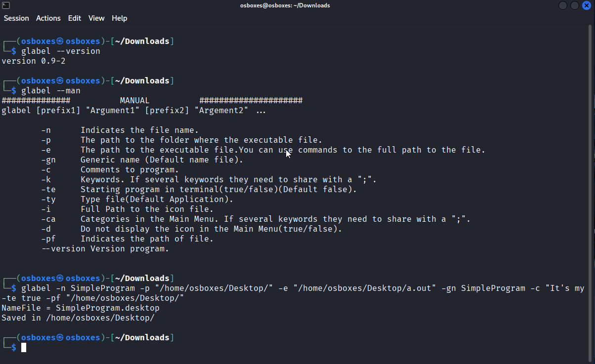Open the Edit menu
595x364 pixels.
click(75, 18)
